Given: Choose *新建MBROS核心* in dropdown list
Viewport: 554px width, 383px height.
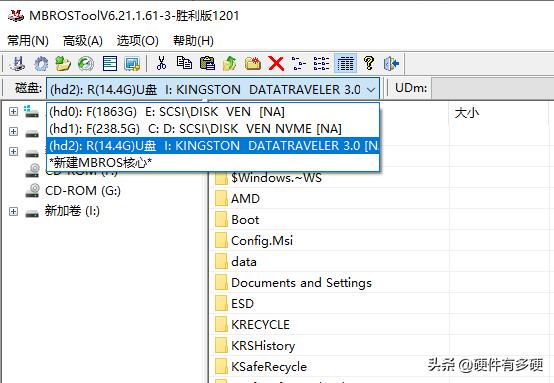Looking at the screenshot, I should [213, 163].
